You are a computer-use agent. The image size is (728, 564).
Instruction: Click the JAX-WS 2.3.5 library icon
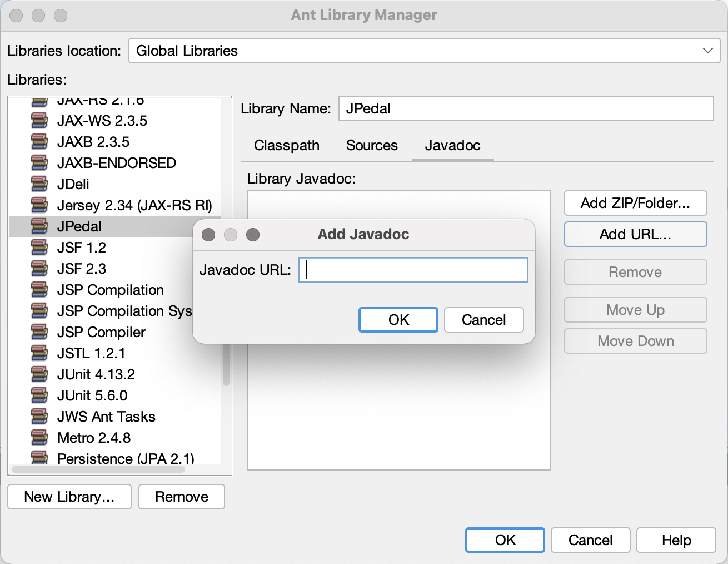click(39, 121)
